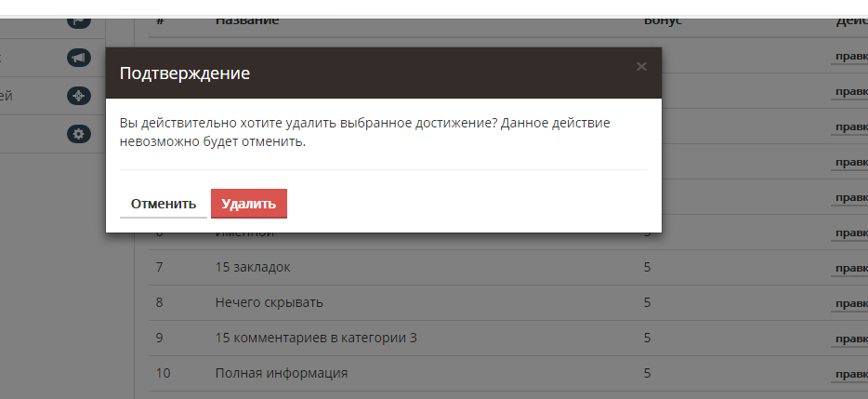Select the achievement name Нечего скрывать
Viewport: 868px width, 399px height.
point(269,302)
